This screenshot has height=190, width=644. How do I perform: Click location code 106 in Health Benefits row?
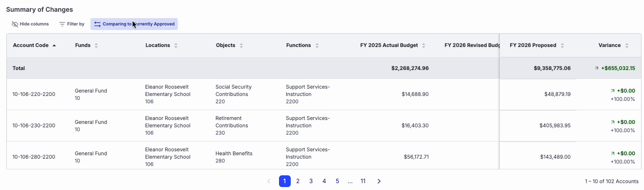(149, 164)
